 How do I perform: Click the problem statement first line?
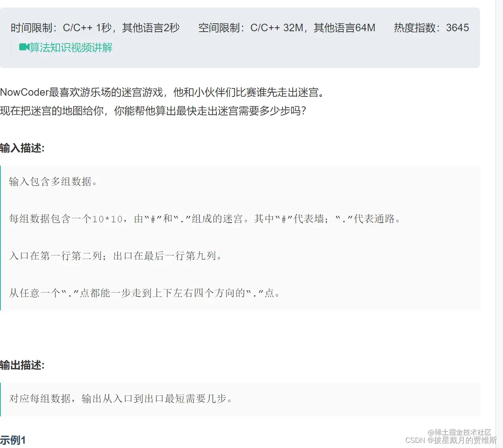tap(162, 93)
